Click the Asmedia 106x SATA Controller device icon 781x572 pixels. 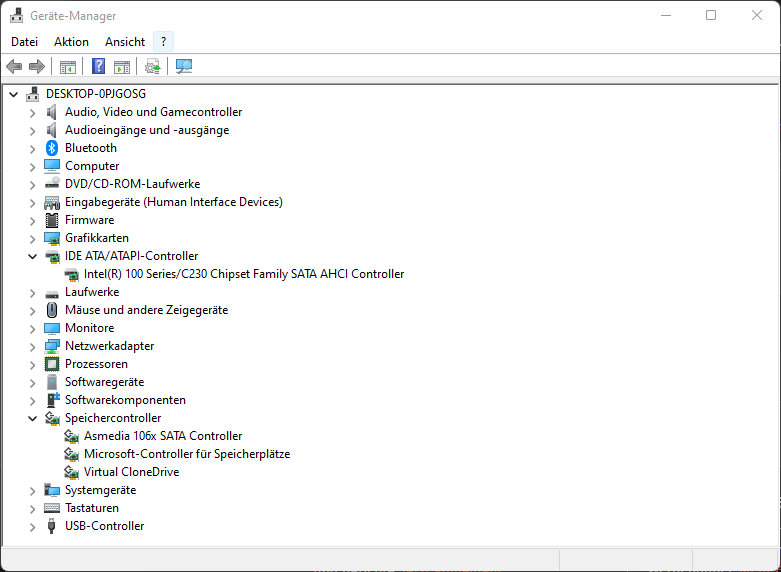(x=71, y=436)
